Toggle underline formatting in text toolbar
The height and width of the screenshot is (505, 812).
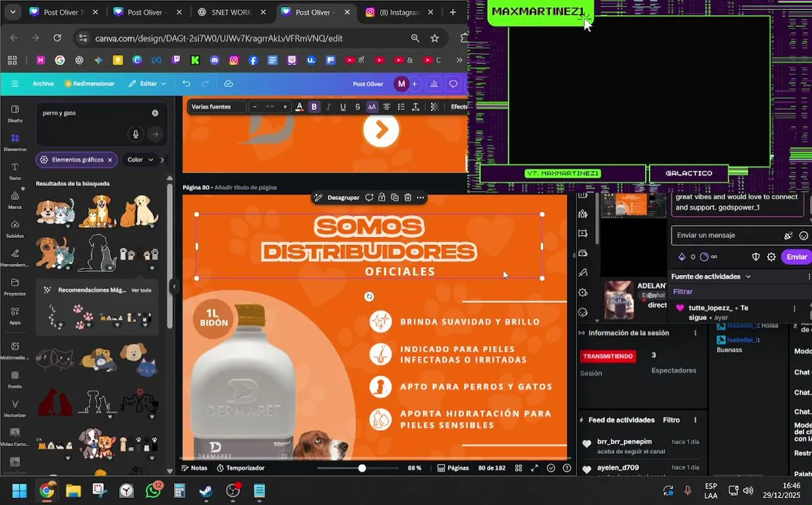[342, 107]
